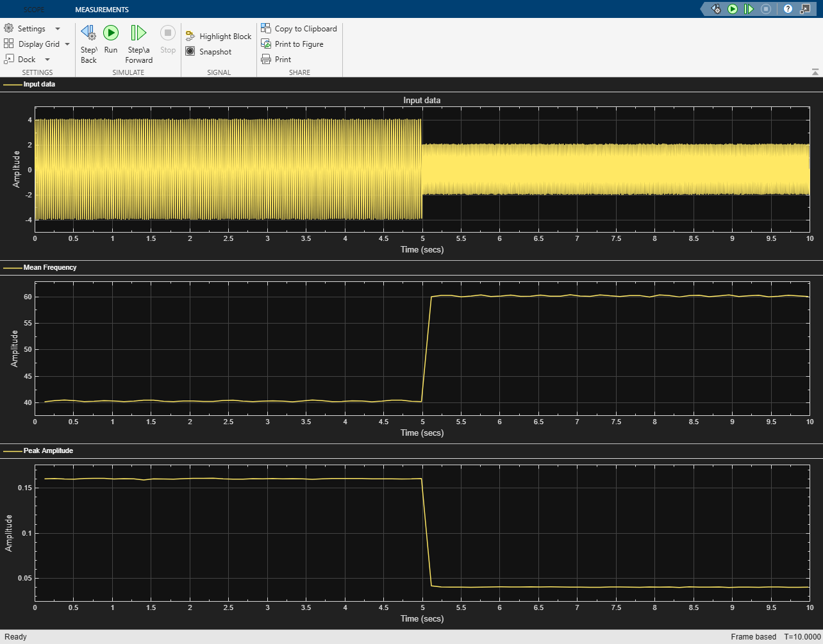The image size is (823, 644).
Task: Click the Peak Amplitude legend entry
Action: click(x=48, y=450)
